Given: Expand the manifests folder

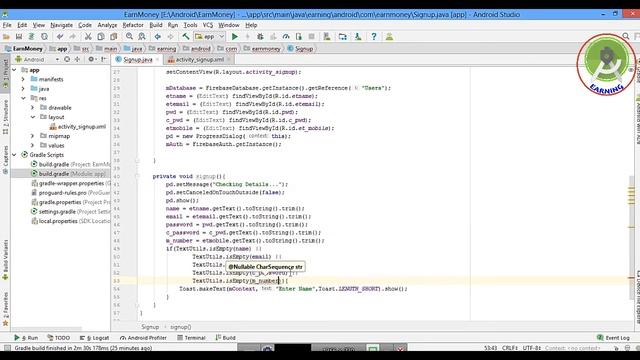Looking at the screenshot, I should [x=23, y=79].
